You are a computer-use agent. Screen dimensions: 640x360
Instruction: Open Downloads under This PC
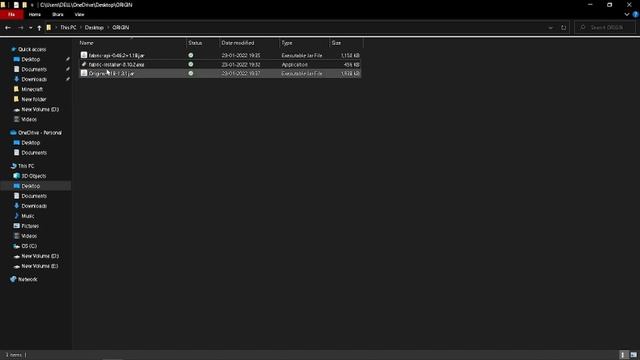pos(34,206)
